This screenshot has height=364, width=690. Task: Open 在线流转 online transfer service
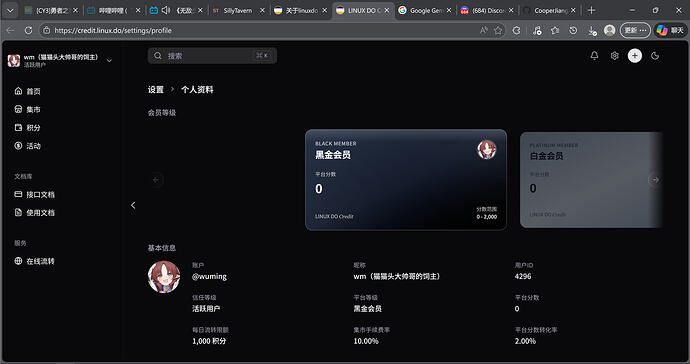click(35, 261)
